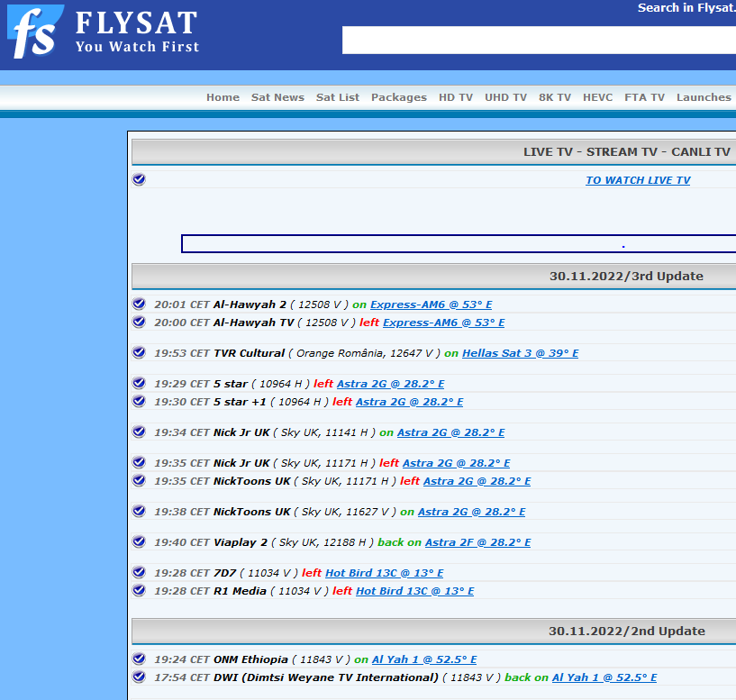Open Hellas Sat 3 @ 39° E link
This screenshot has width=736, height=700.
[x=521, y=353]
